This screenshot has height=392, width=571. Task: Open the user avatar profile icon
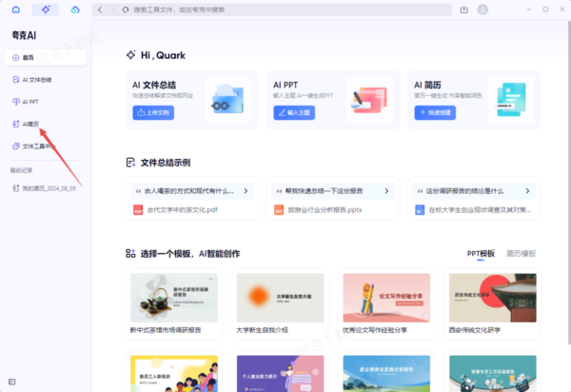point(482,10)
